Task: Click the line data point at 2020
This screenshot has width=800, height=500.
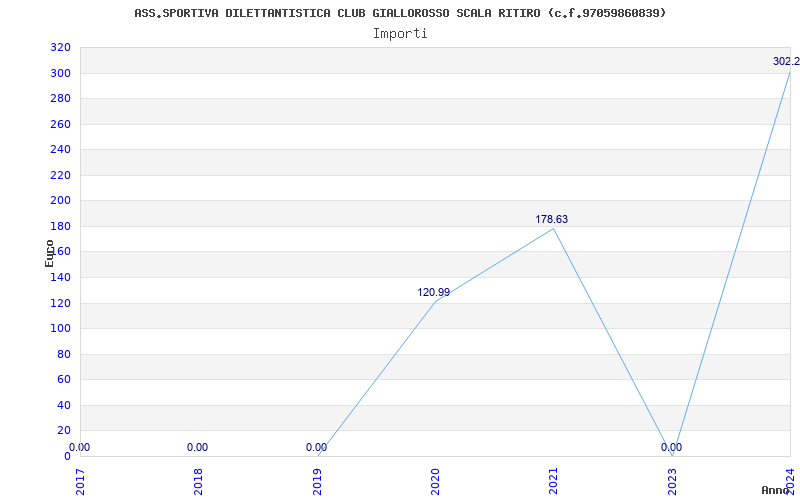Action: (435, 302)
